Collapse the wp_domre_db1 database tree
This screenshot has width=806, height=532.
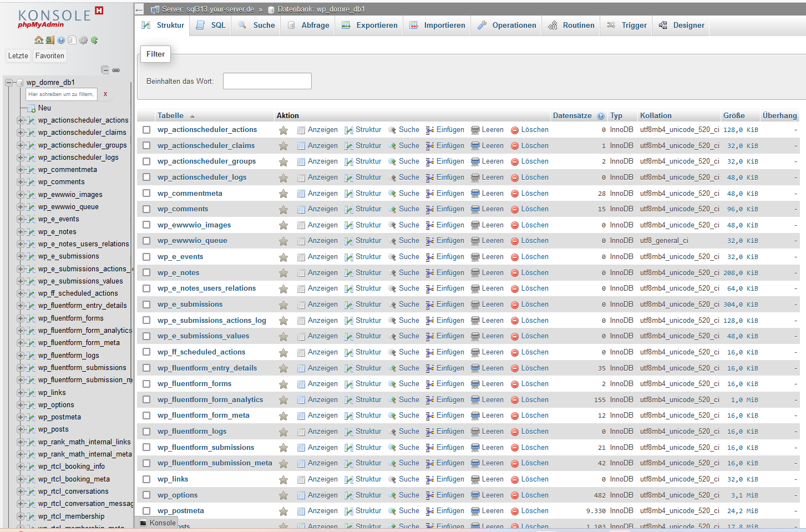click(9, 82)
